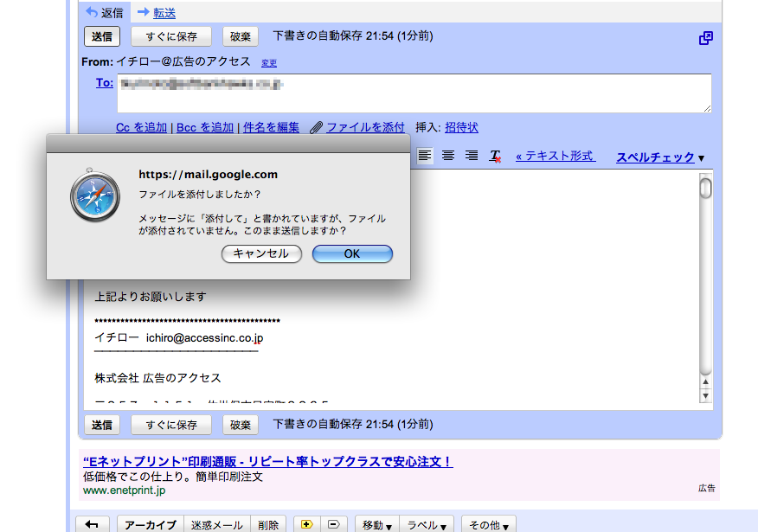The image size is (758, 532).
Task: Click the 変更 link next to From
Action: click(269, 63)
